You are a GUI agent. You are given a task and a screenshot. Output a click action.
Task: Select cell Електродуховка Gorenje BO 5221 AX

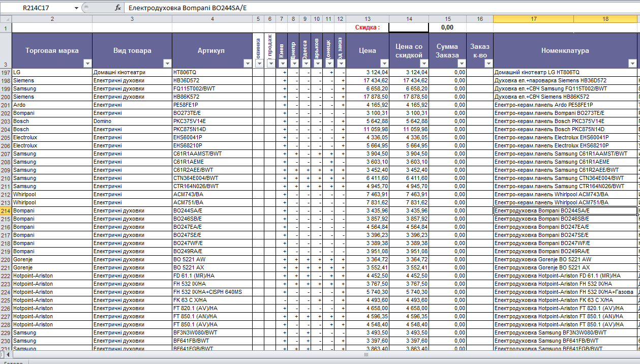click(565, 267)
